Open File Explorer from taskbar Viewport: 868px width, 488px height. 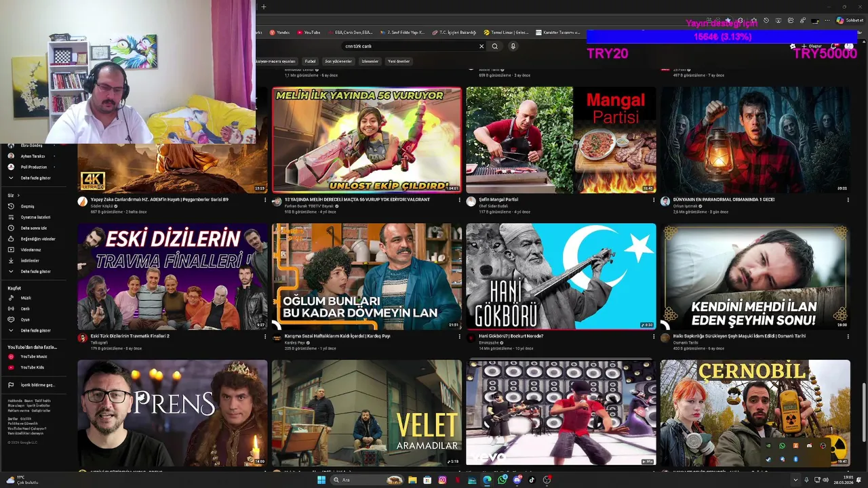(x=412, y=480)
